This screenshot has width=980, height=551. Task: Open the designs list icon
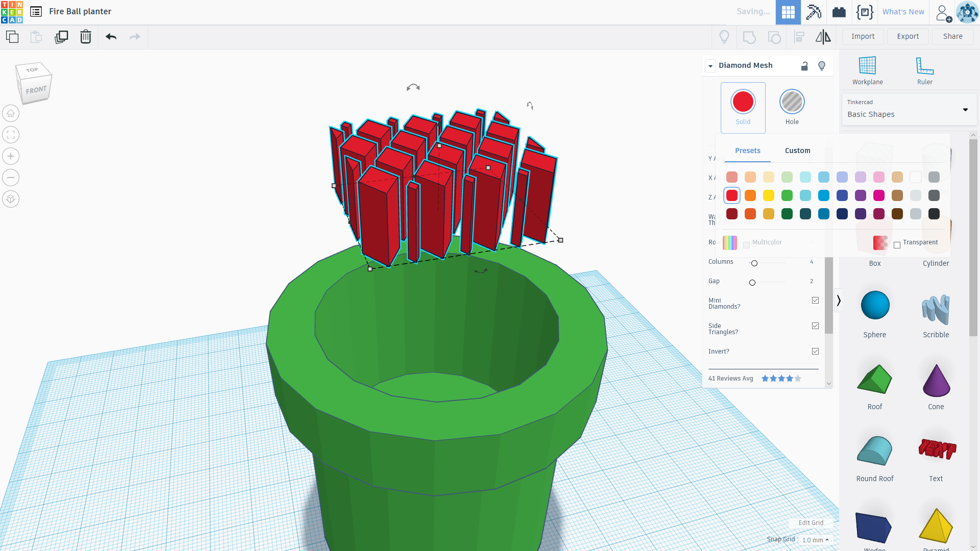[x=36, y=12]
